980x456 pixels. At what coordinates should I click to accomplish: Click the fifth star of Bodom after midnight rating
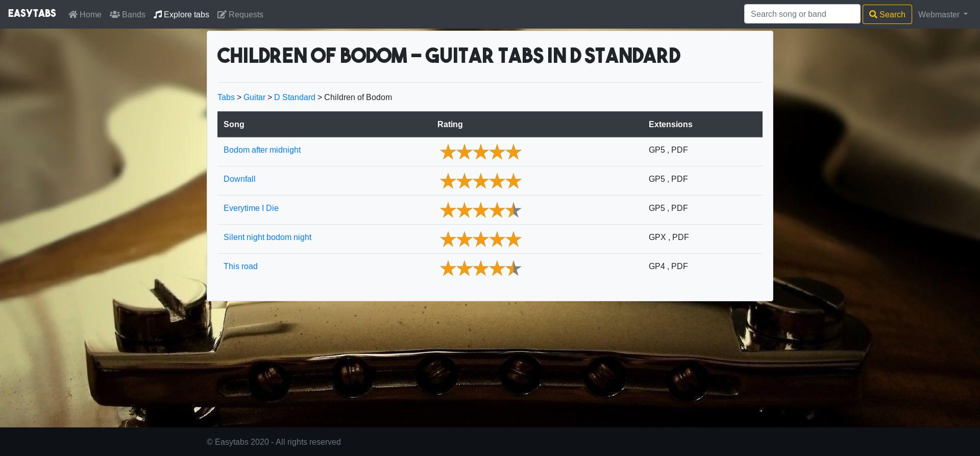click(x=513, y=152)
